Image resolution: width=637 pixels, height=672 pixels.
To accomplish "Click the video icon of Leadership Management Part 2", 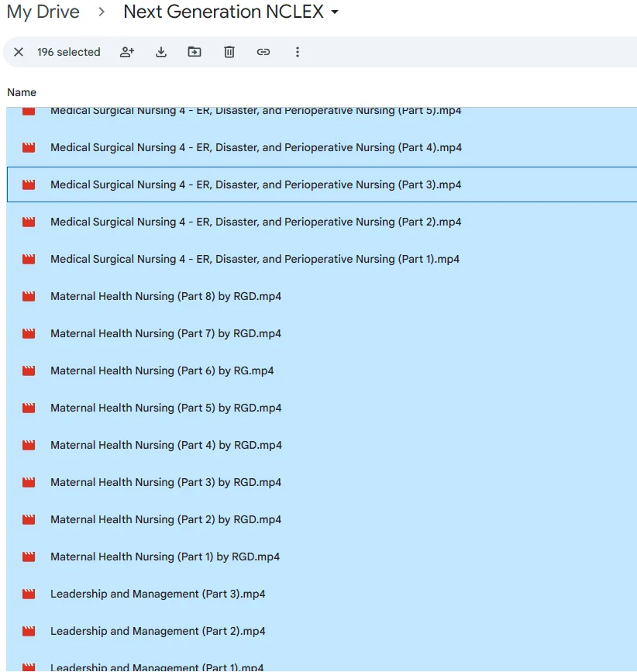I will (x=29, y=632).
